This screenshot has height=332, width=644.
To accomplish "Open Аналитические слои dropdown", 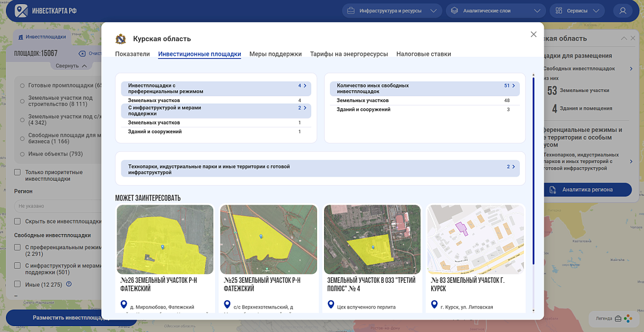I will click(496, 11).
